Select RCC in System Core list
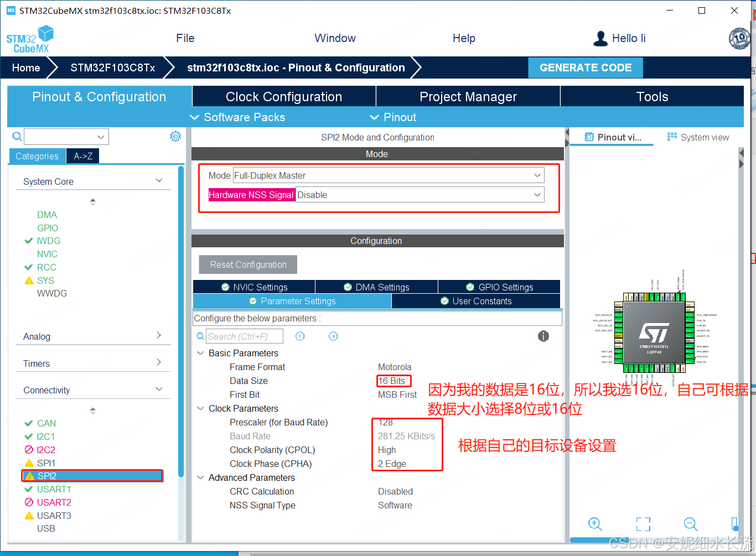Image resolution: width=756 pixels, height=556 pixels. [46, 267]
